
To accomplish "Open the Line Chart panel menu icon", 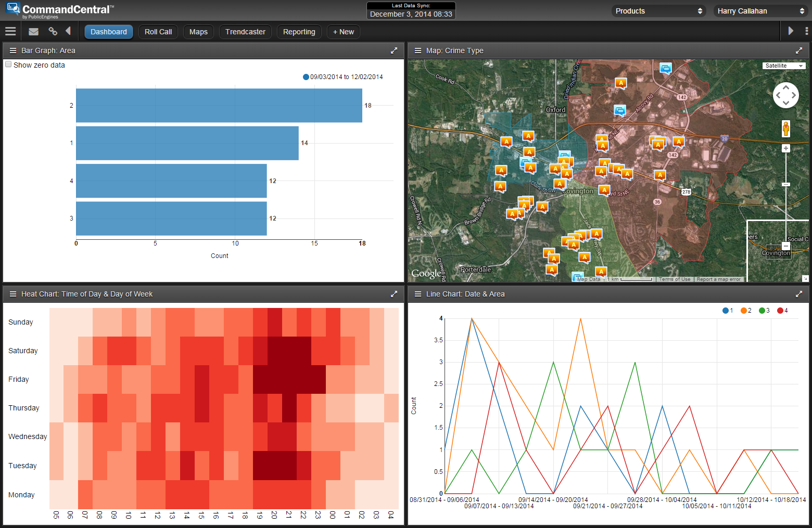I will point(417,294).
